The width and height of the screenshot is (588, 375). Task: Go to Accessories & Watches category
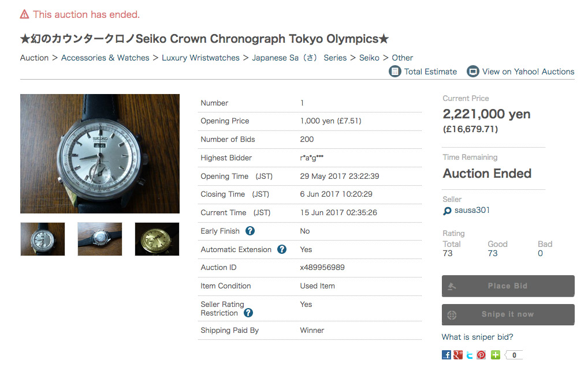point(105,58)
